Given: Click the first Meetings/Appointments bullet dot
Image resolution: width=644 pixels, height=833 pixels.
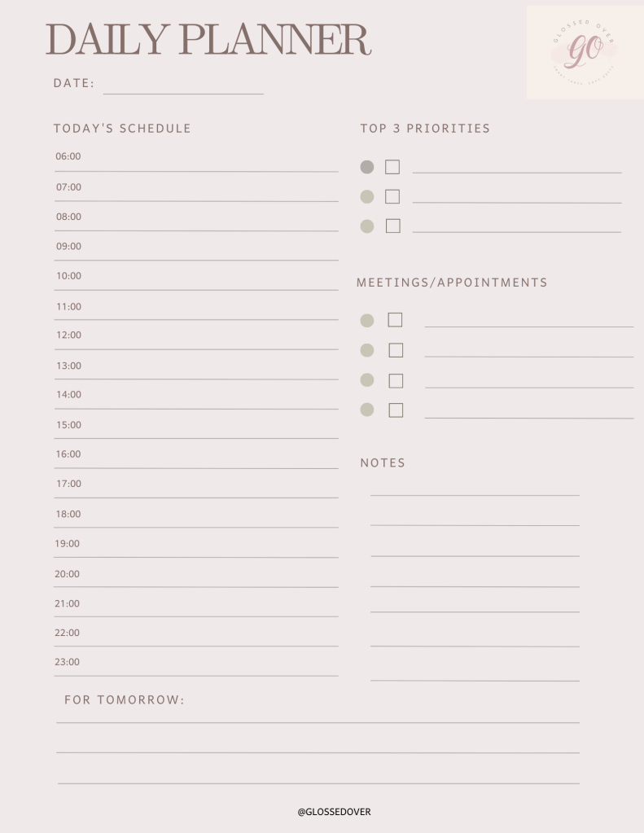Looking at the screenshot, I should click(367, 321).
